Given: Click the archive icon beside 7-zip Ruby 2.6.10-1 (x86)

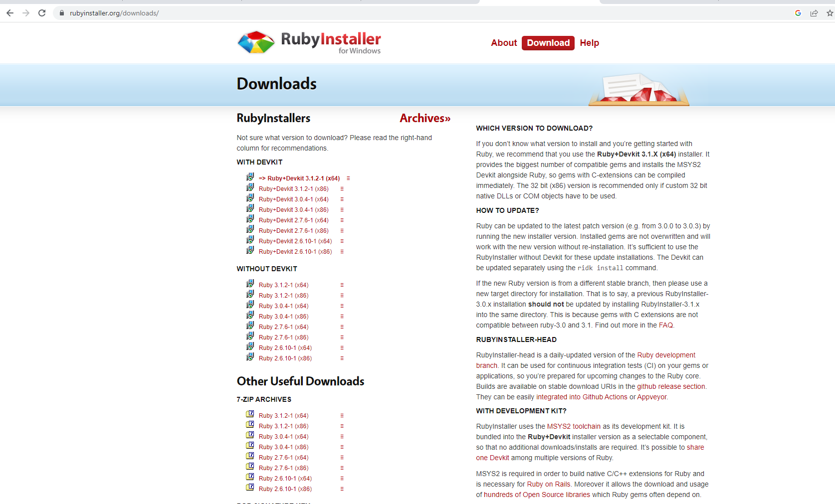Looking at the screenshot, I should [250, 487].
